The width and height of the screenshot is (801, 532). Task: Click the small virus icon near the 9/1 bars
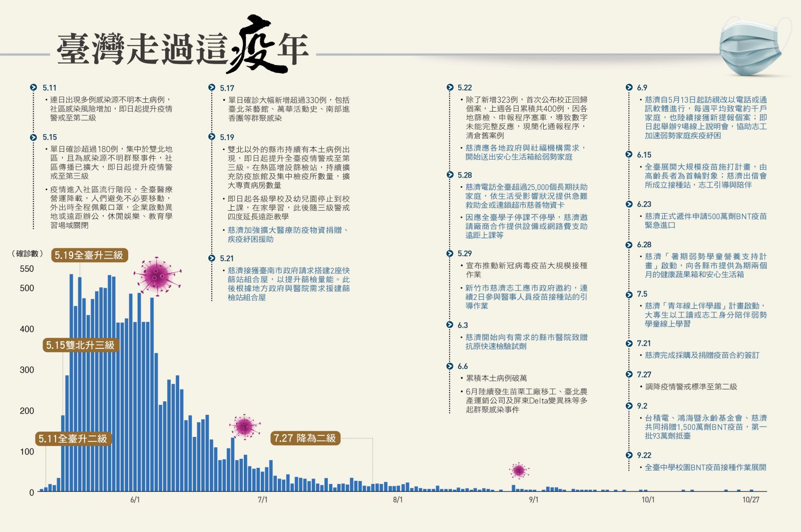coord(519,470)
